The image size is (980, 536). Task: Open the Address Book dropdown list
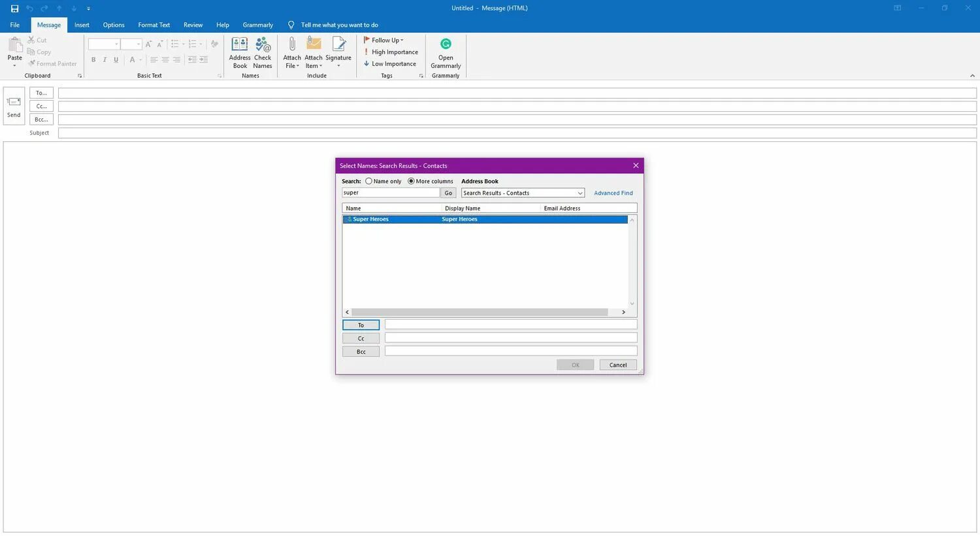pyautogui.click(x=523, y=193)
